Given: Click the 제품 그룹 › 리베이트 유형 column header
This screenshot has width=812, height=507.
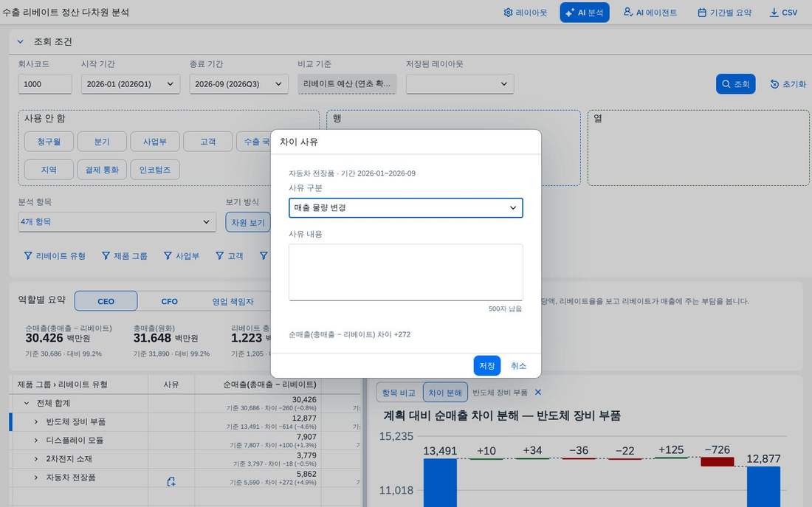Looking at the screenshot, I should (x=79, y=384).
